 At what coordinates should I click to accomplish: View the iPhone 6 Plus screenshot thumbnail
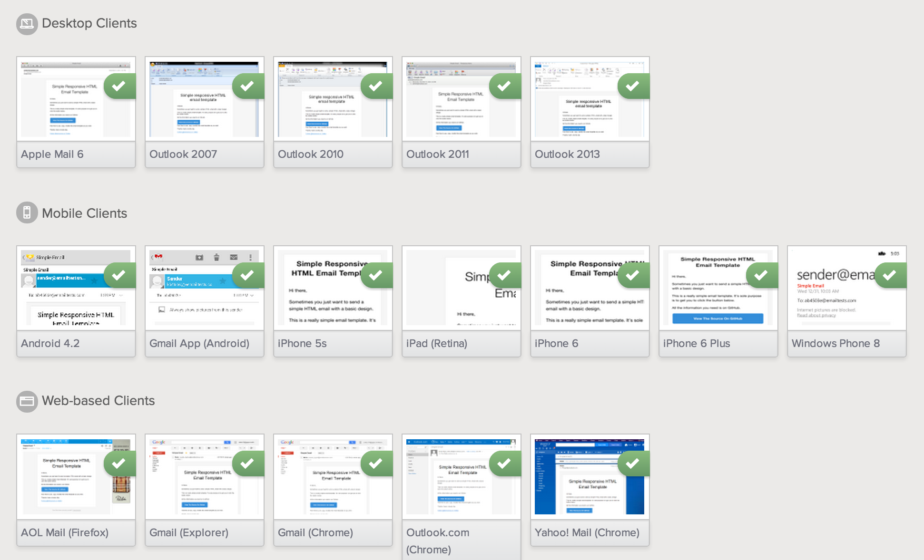click(x=718, y=288)
